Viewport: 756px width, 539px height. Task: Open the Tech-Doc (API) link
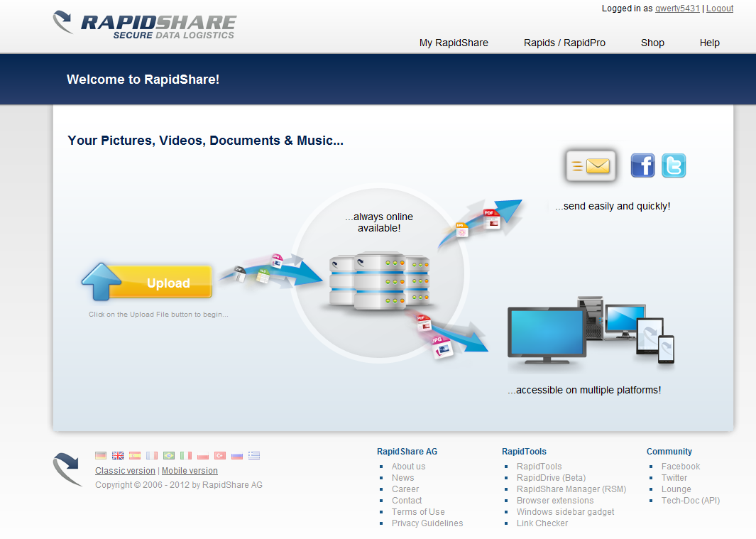691,501
